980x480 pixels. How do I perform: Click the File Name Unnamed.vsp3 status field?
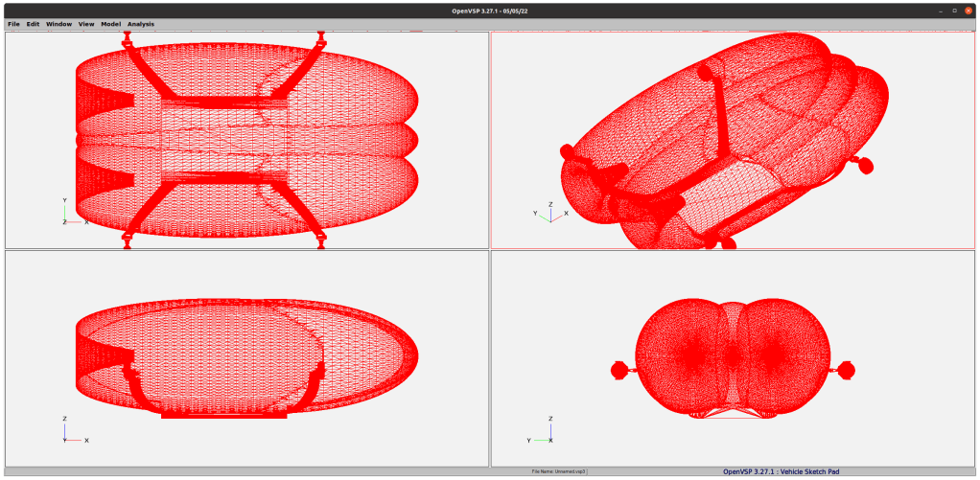coord(559,471)
